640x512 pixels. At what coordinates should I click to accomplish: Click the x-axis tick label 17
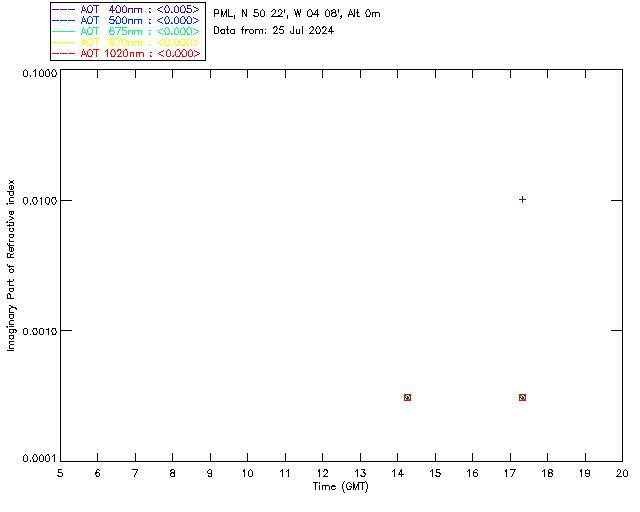(x=510, y=474)
